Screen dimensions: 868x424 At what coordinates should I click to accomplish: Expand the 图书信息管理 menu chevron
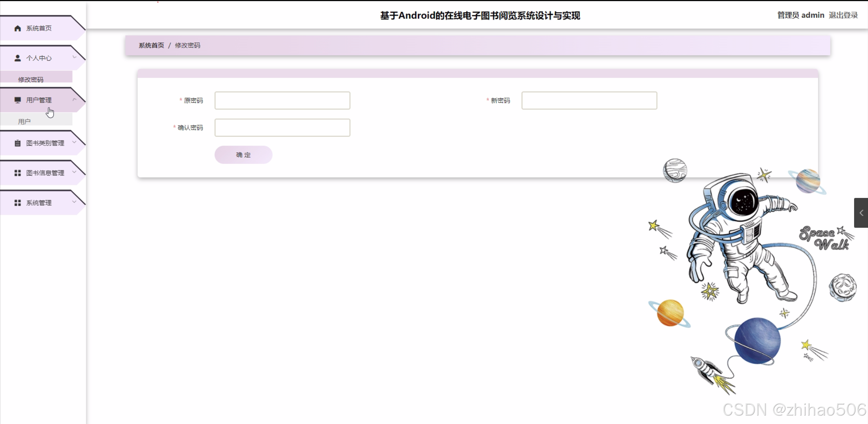75,172
